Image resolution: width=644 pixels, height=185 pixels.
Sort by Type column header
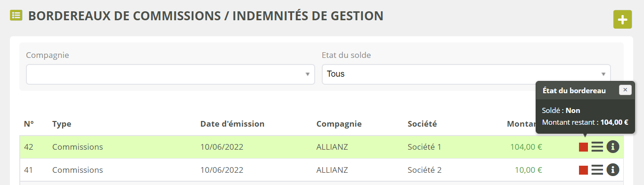pyautogui.click(x=61, y=124)
